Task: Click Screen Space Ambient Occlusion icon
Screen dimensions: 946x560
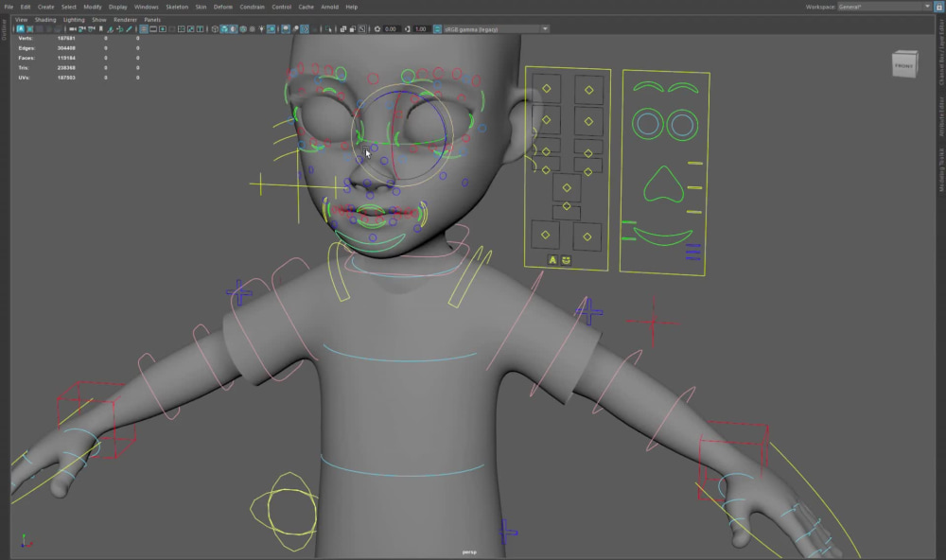Action: point(286,29)
